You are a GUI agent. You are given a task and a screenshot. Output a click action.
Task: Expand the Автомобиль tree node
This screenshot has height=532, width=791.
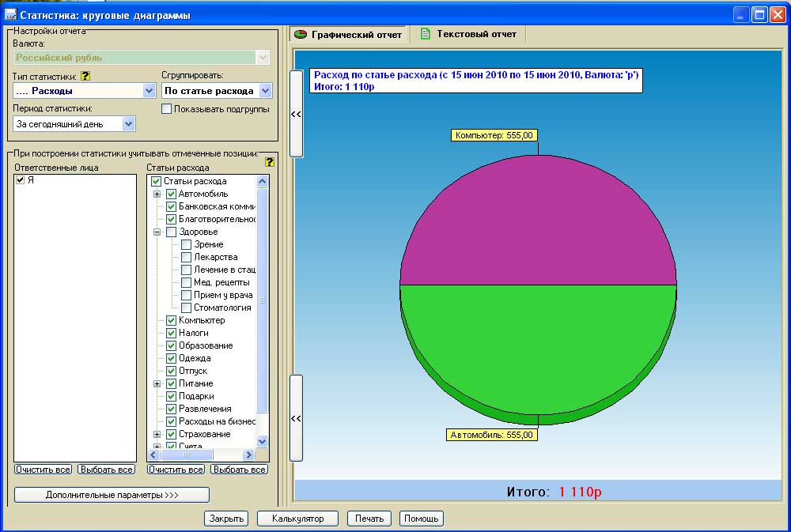point(157,194)
